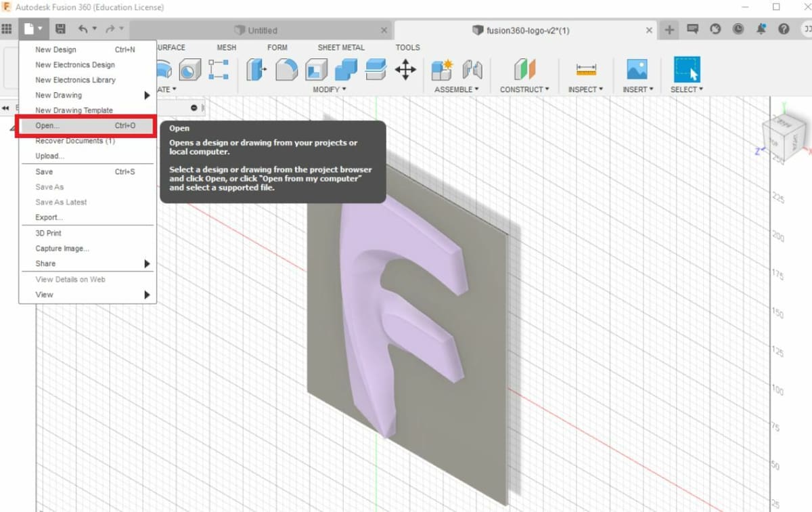Choose the Shell tool in MODIFY group
This screenshot has width=812, height=512.
coord(316,69)
